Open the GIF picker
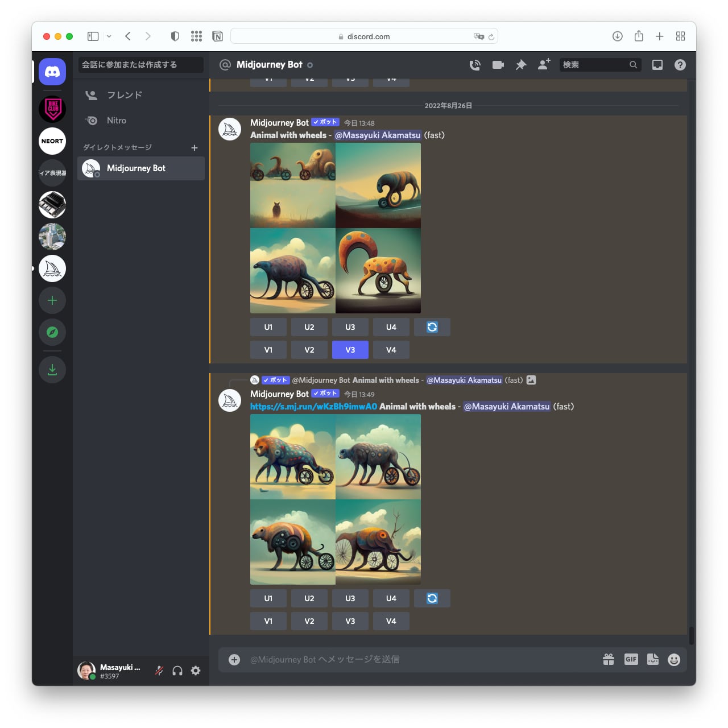This screenshot has height=728, width=728. (631, 659)
